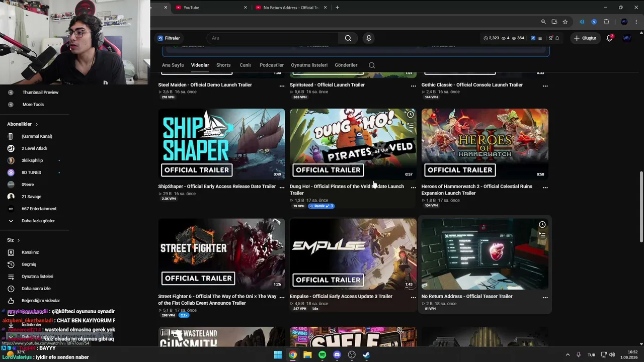
Task: Open ShipShaper official trailer thumbnail
Action: pyautogui.click(x=221, y=144)
